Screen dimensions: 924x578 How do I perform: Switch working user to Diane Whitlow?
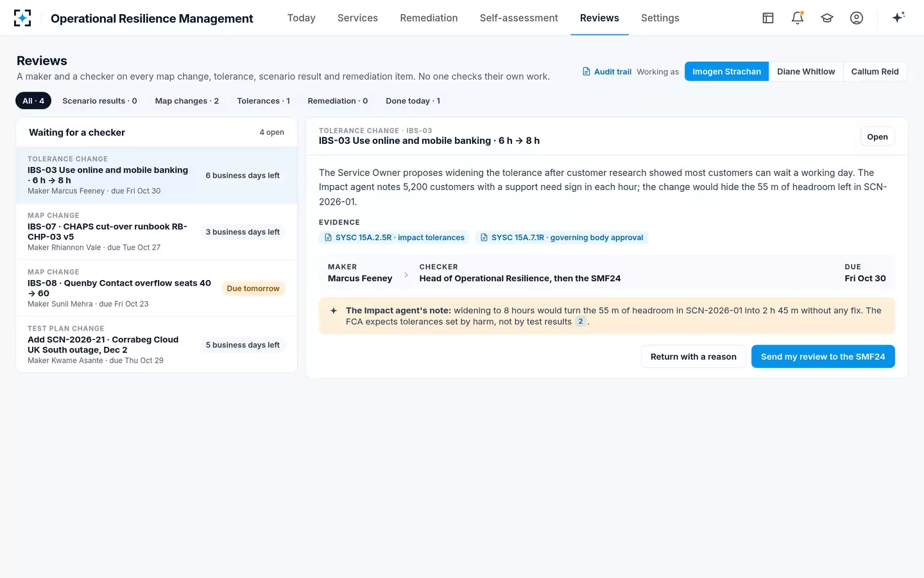pyautogui.click(x=806, y=71)
